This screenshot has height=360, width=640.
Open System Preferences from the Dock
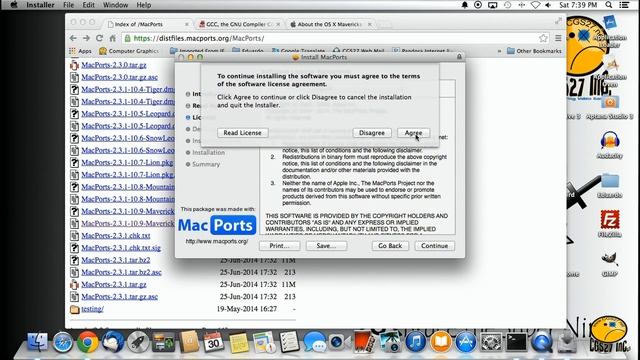(491, 342)
